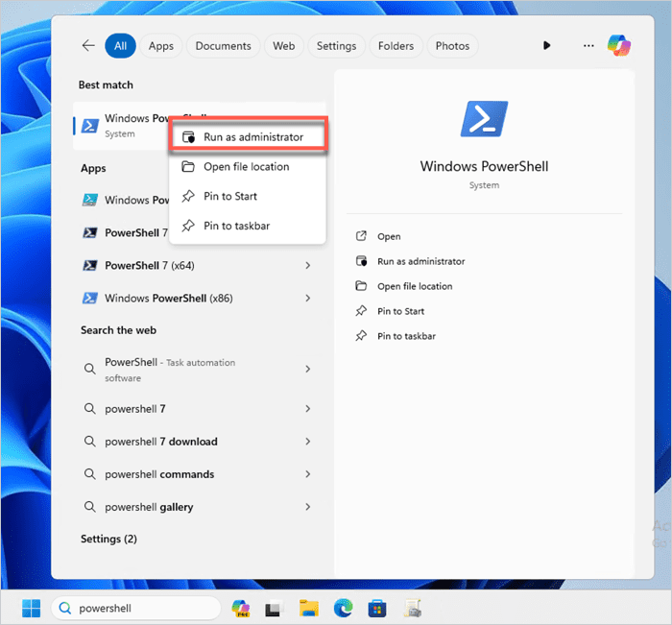Expand the PowerShell Task automation result chevron
The width and height of the screenshot is (672, 625).
308,369
